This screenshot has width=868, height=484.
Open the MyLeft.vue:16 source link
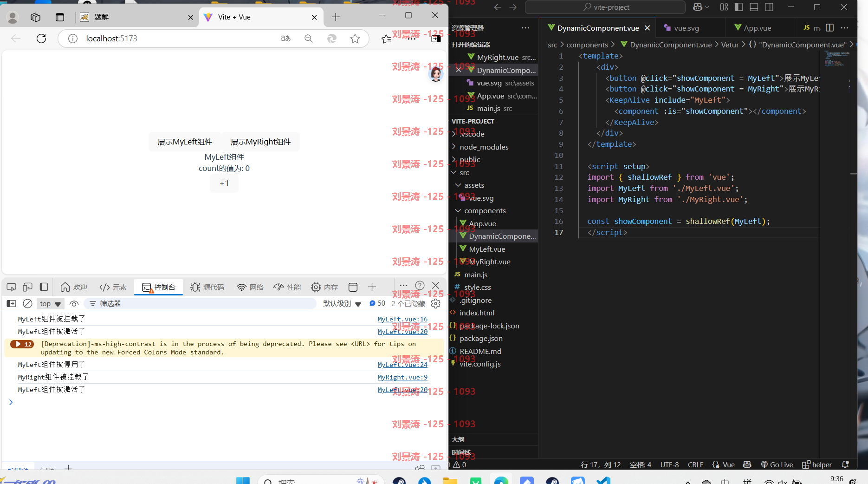(x=402, y=319)
